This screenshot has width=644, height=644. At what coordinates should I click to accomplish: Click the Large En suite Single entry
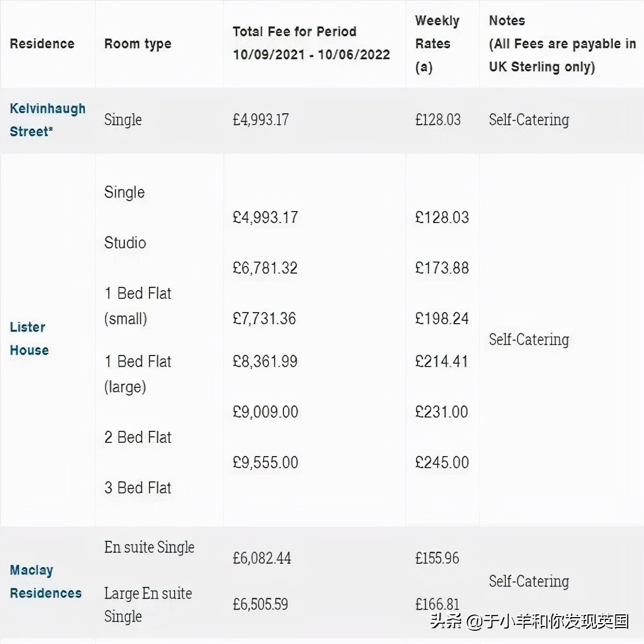click(148, 604)
